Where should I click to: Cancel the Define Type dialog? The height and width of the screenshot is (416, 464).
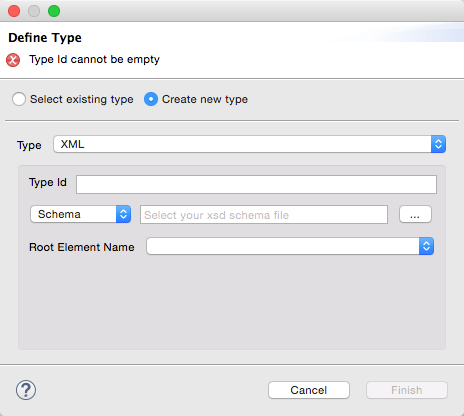309,390
